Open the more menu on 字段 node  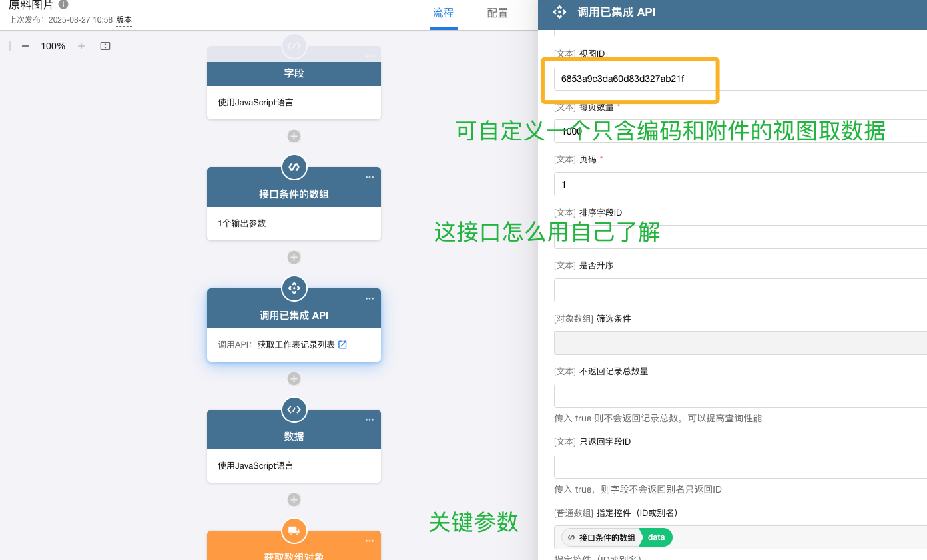pyautogui.click(x=370, y=56)
